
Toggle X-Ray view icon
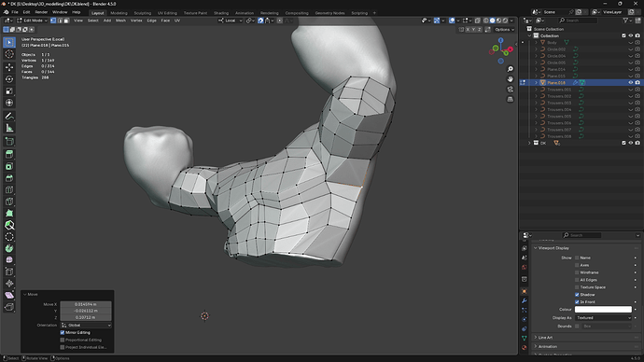(x=478, y=21)
